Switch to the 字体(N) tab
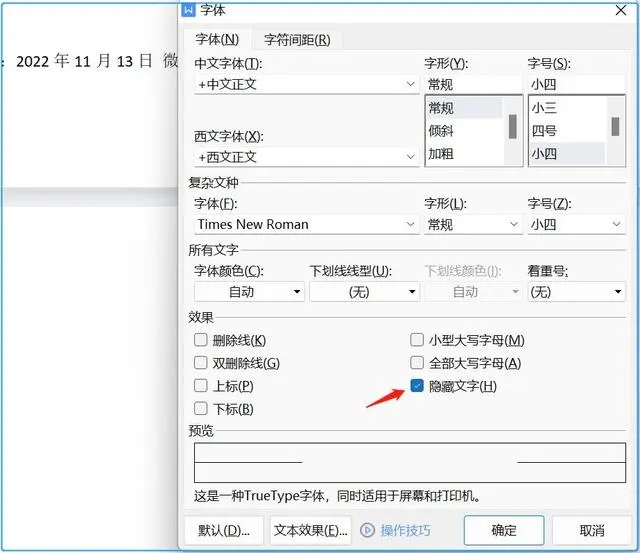 [217, 40]
